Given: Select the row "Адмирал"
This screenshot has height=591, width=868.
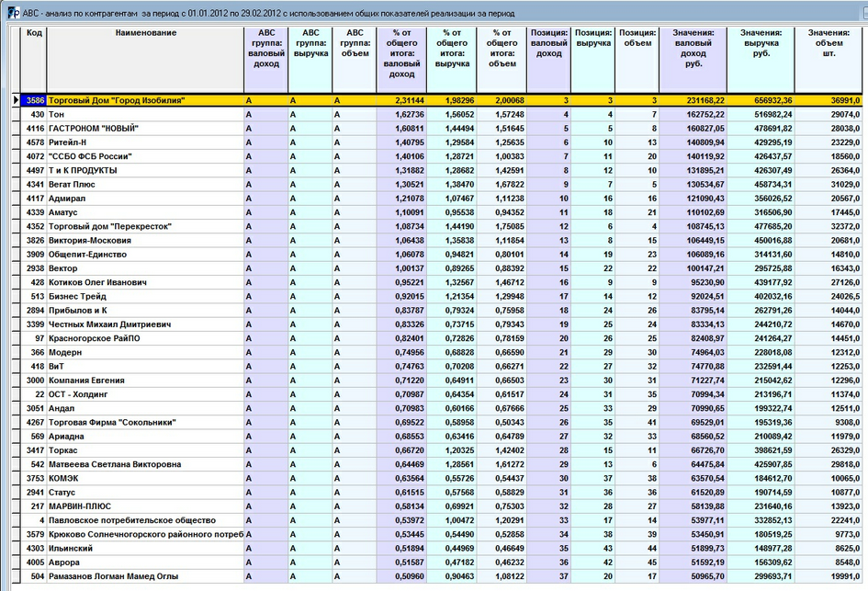Looking at the screenshot, I should (441, 199).
